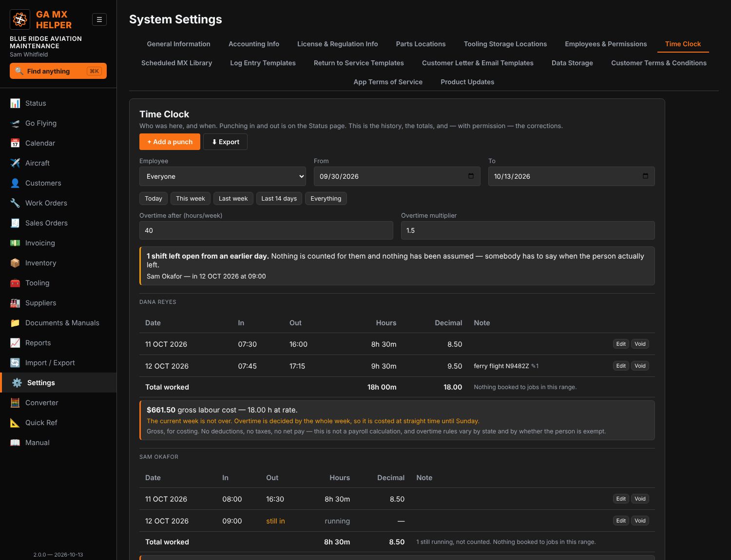Viewport: 731px width, 560px height.
Task: Open Converter abacus icon
Action: pos(15,403)
